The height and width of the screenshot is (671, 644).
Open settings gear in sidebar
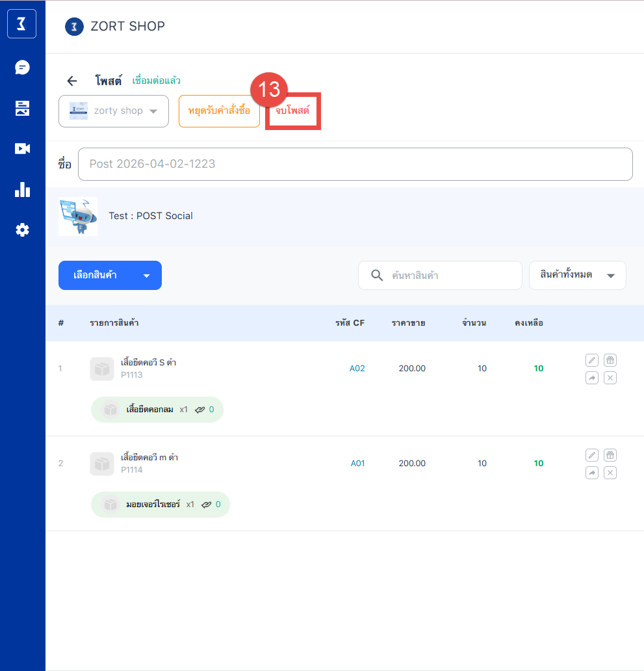tap(22, 230)
